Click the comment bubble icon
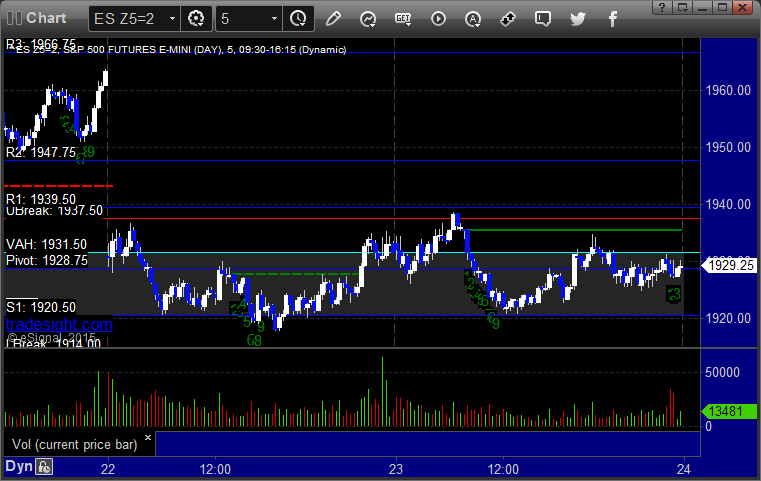This screenshot has width=761, height=481. [543, 19]
